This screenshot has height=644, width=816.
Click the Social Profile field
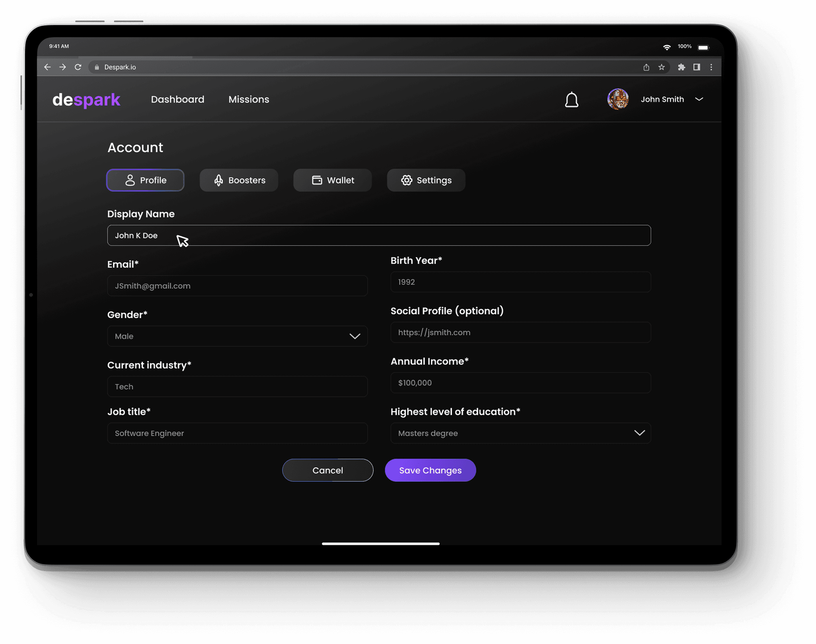point(521,332)
